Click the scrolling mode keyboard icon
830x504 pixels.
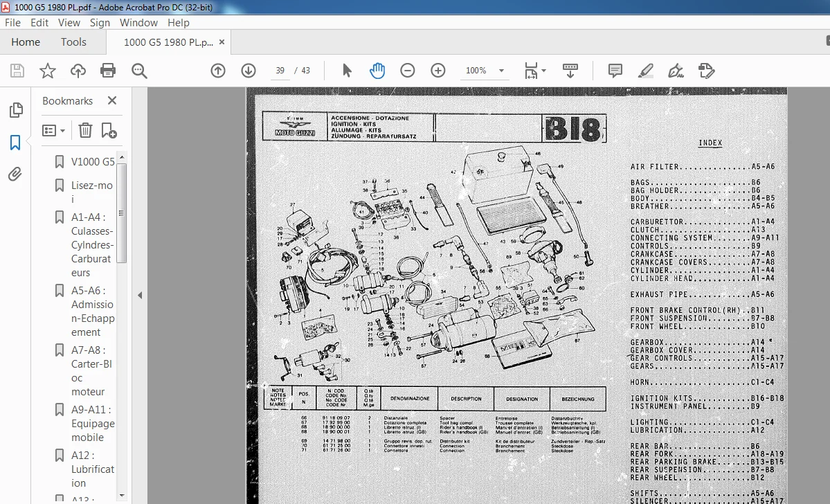[570, 71]
